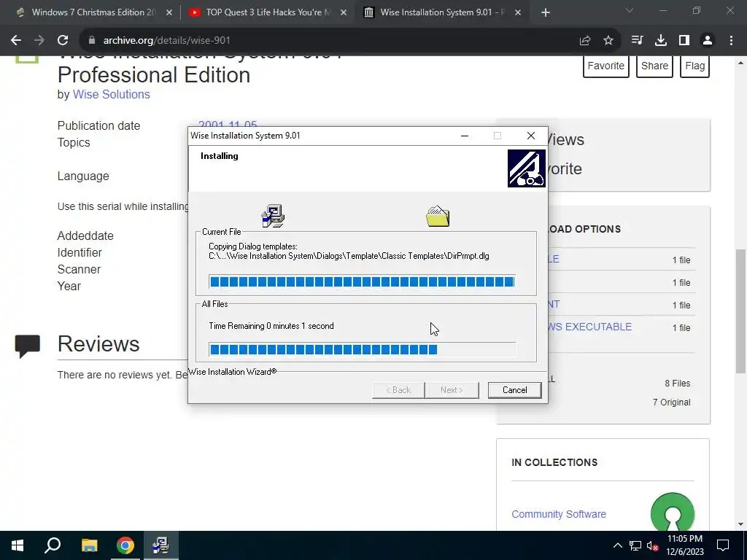Click the source computer icon in installer
Viewport: 747px width, 560px height.
tap(273, 216)
